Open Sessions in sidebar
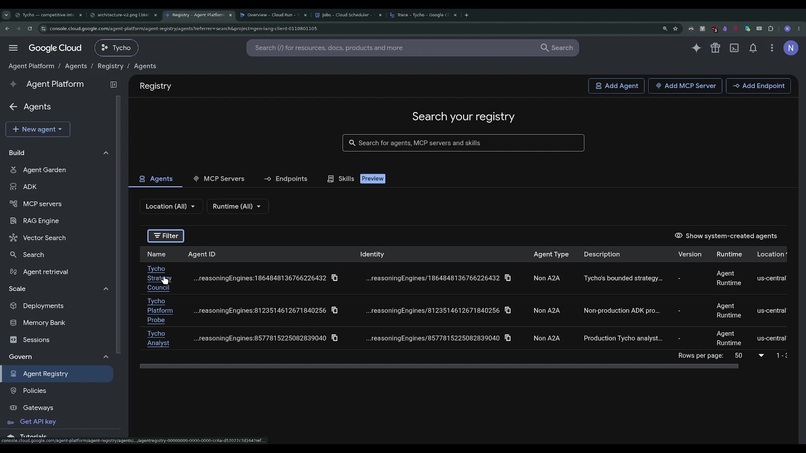This screenshot has width=806, height=453. point(36,339)
